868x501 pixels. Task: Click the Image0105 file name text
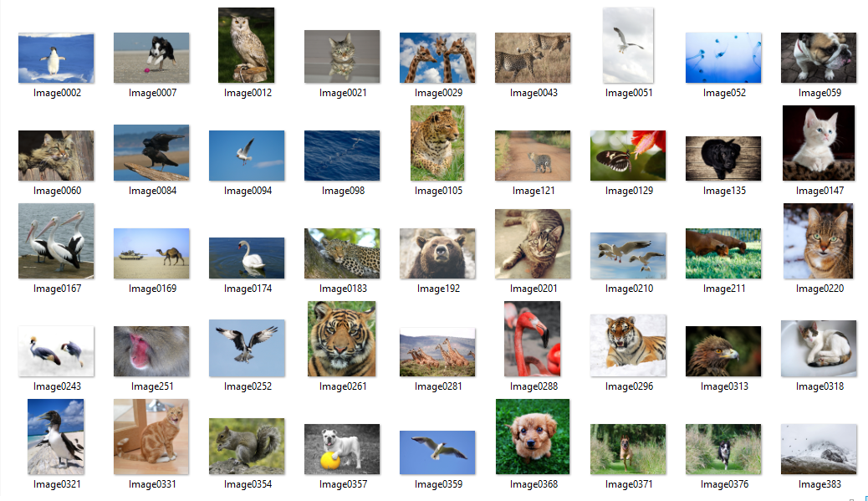tap(438, 191)
